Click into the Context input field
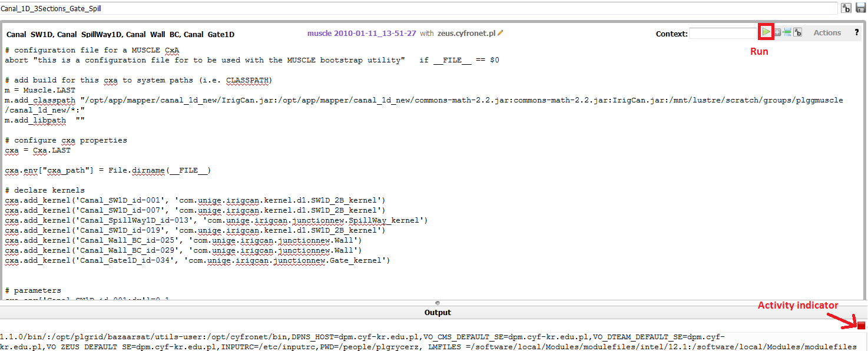Screen dimensions: 868x351 click(x=723, y=34)
